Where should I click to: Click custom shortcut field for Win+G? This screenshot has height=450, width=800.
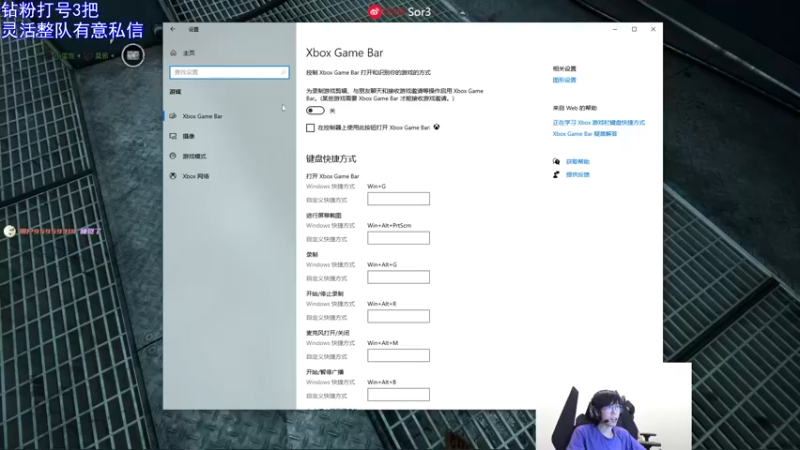[398, 199]
